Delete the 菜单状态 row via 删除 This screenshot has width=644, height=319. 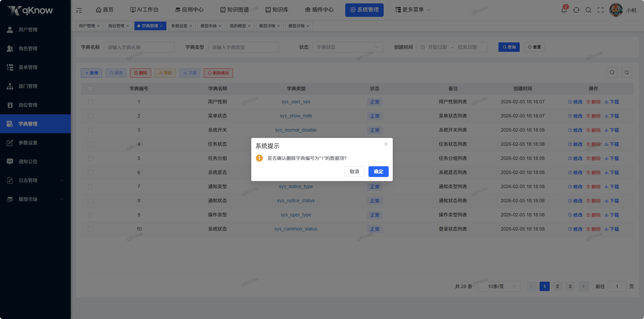pos(593,116)
